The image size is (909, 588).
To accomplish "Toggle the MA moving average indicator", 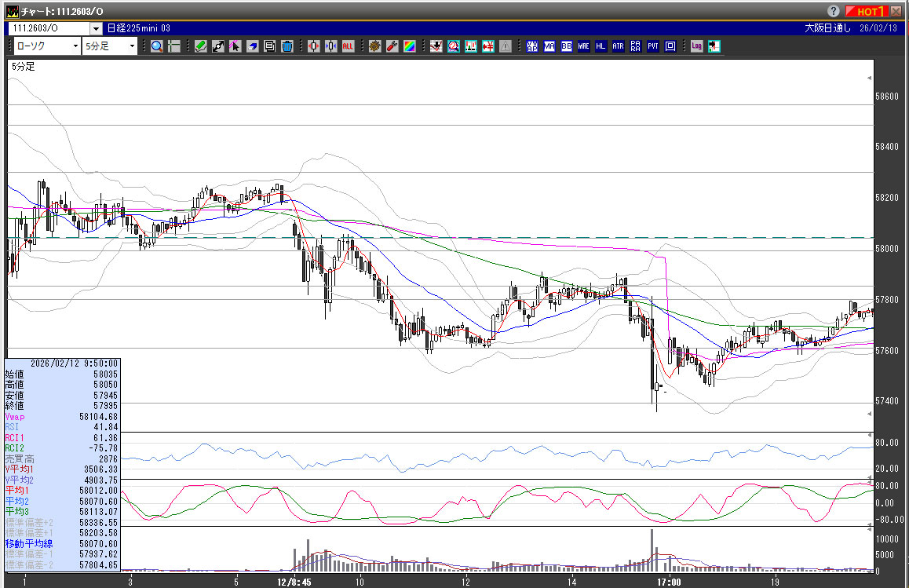I will (549, 46).
